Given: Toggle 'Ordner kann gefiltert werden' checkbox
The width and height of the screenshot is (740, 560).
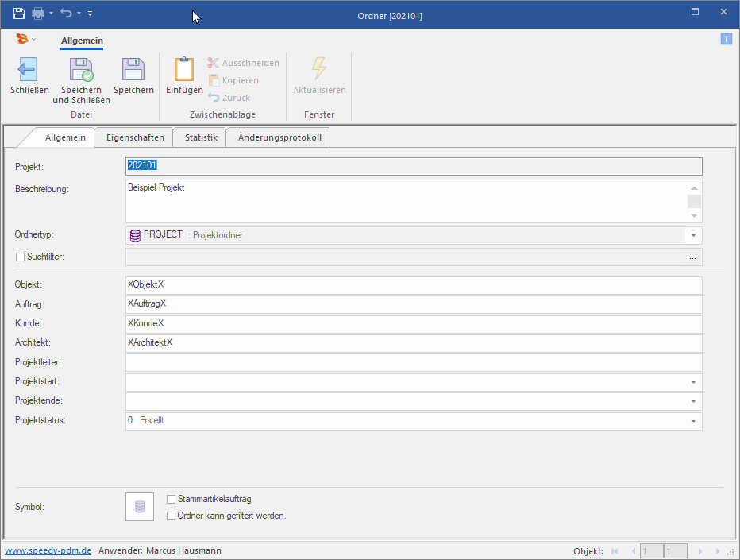Looking at the screenshot, I should [x=172, y=516].
